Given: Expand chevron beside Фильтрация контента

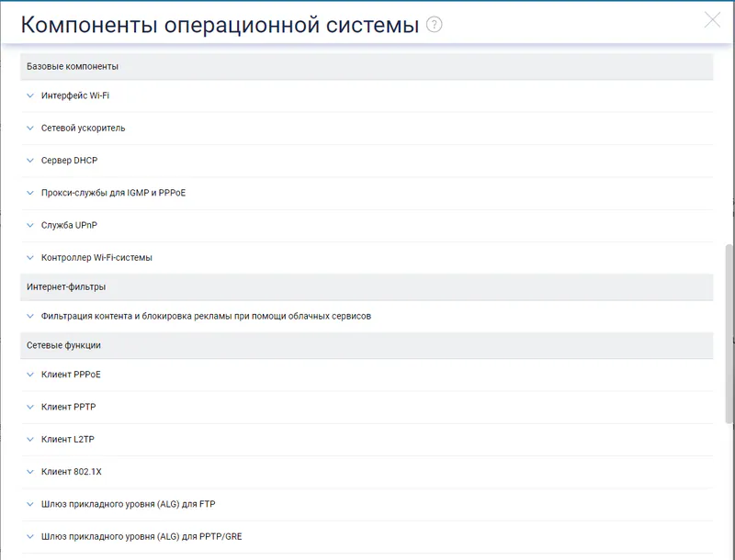Looking at the screenshot, I should 30,316.
